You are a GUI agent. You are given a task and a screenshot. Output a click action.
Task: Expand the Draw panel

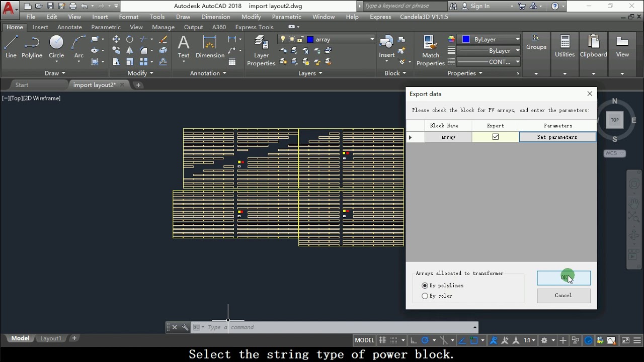[x=55, y=73]
